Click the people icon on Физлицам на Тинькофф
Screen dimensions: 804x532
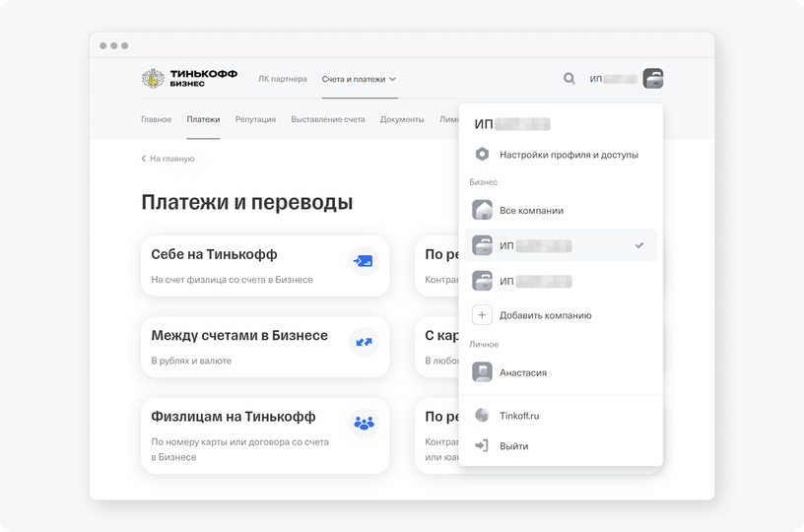pos(364,423)
